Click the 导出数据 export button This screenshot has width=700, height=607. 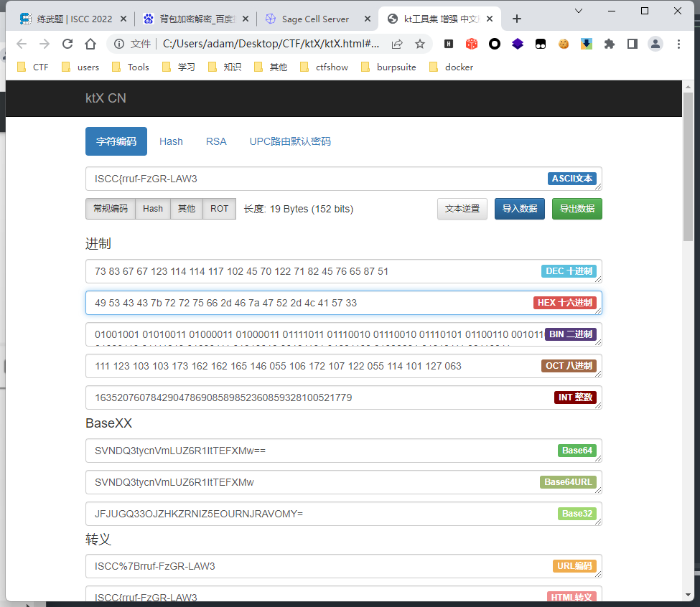point(577,209)
